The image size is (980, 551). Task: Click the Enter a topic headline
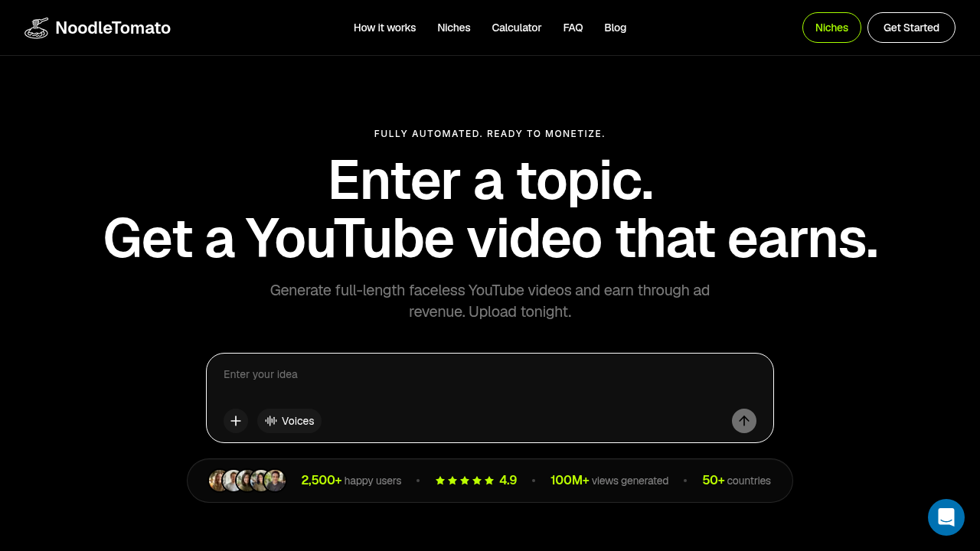490,181
